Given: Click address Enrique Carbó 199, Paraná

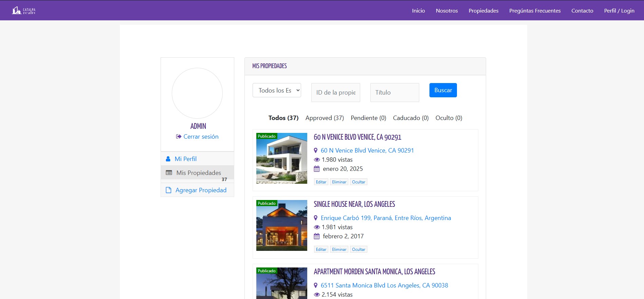Looking at the screenshot, I should 386,218.
